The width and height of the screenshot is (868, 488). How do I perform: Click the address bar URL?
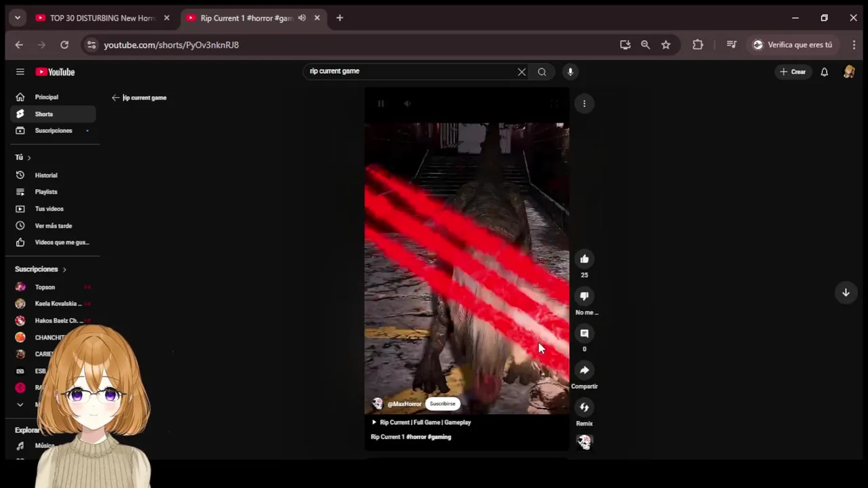pos(171,45)
